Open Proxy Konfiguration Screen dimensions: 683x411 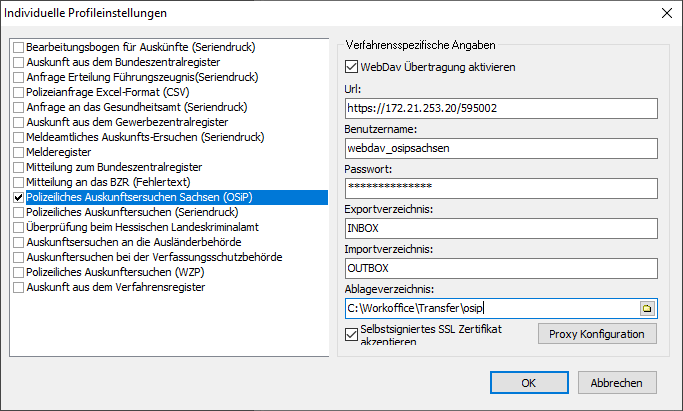tap(597, 333)
